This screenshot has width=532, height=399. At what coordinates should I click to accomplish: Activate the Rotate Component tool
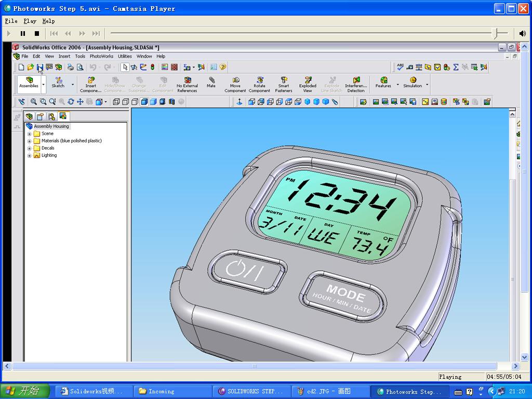coord(259,84)
